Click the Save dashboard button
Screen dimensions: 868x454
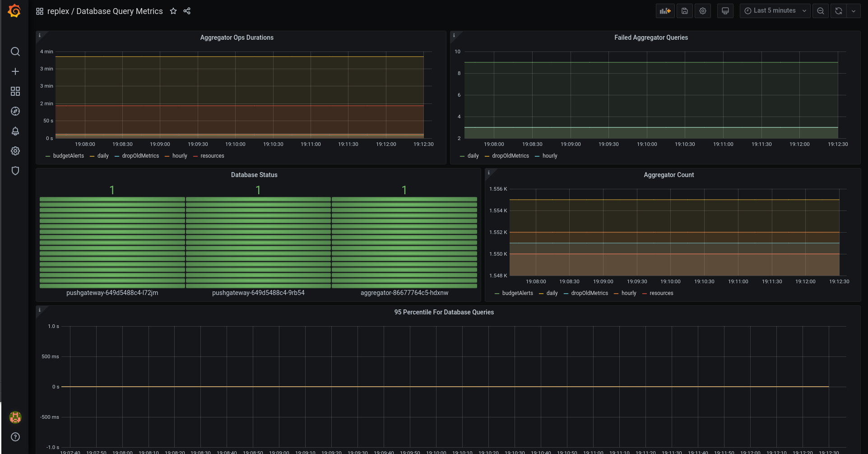685,11
